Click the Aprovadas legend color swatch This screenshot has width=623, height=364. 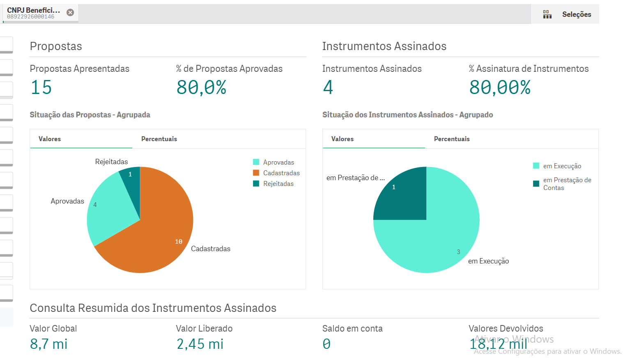pos(256,162)
